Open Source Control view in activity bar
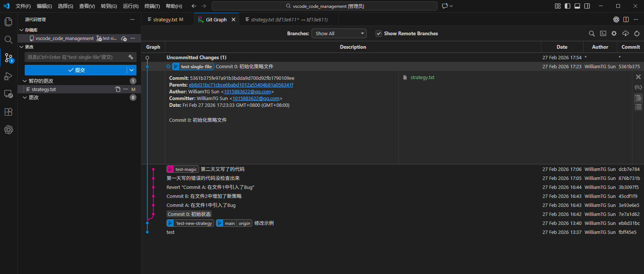The height and width of the screenshot is (274, 644). [8, 58]
